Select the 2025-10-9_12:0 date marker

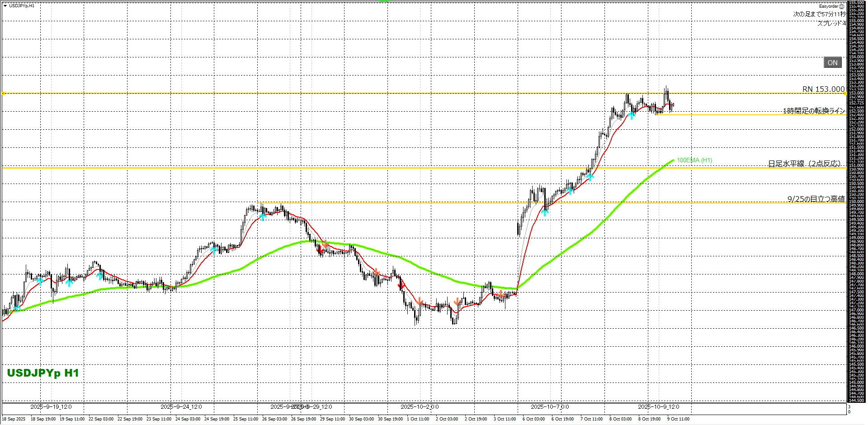tap(658, 407)
